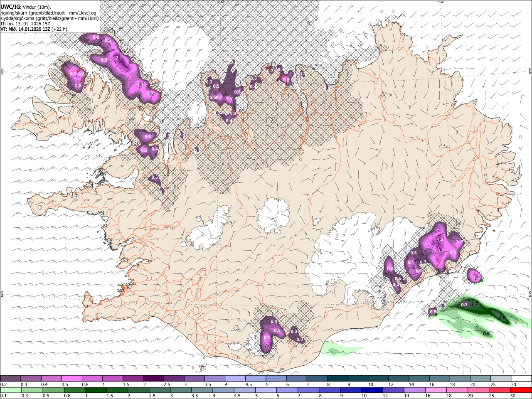Click the init time 'IT: þri. 13. 01. 2026 15Z'
Image resolution: width=532 pixels, height=399 pixels.
[25, 24]
